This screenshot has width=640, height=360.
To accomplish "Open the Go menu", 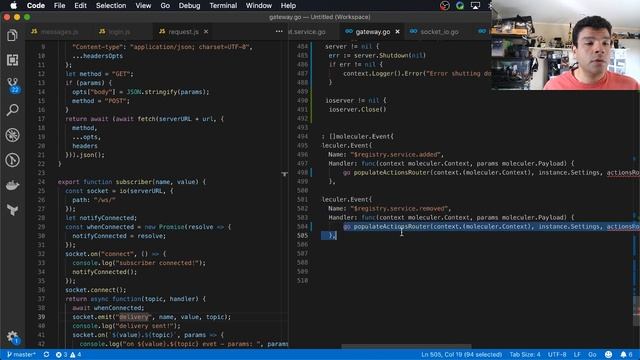I will (x=165, y=6).
